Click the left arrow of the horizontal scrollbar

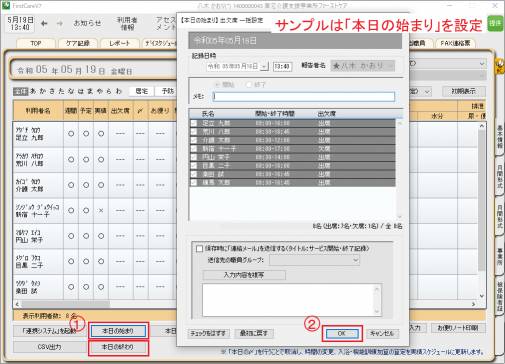pos(17,304)
